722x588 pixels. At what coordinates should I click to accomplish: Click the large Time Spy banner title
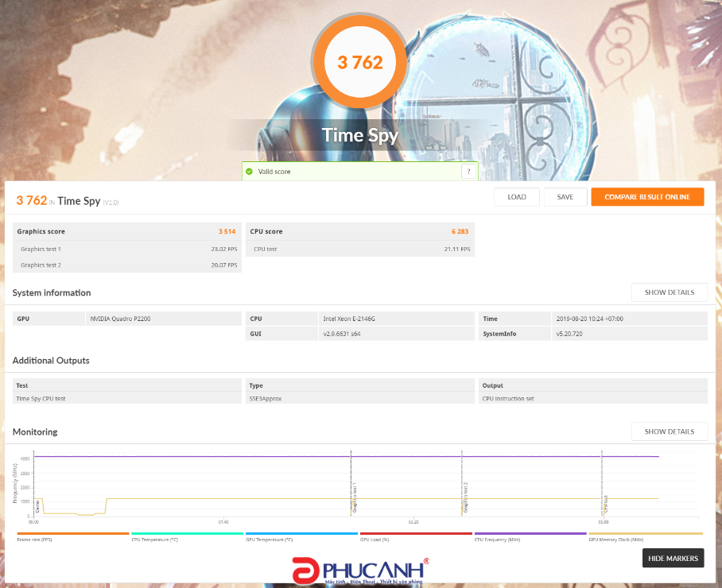pyautogui.click(x=359, y=135)
